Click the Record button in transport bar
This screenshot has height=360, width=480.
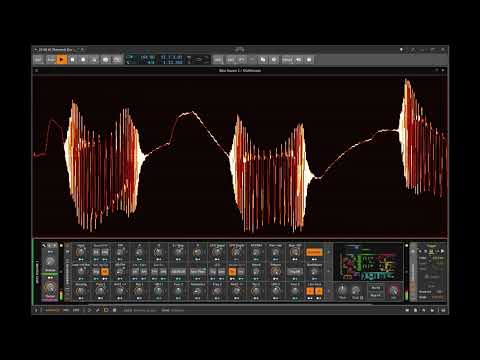(x=83, y=60)
